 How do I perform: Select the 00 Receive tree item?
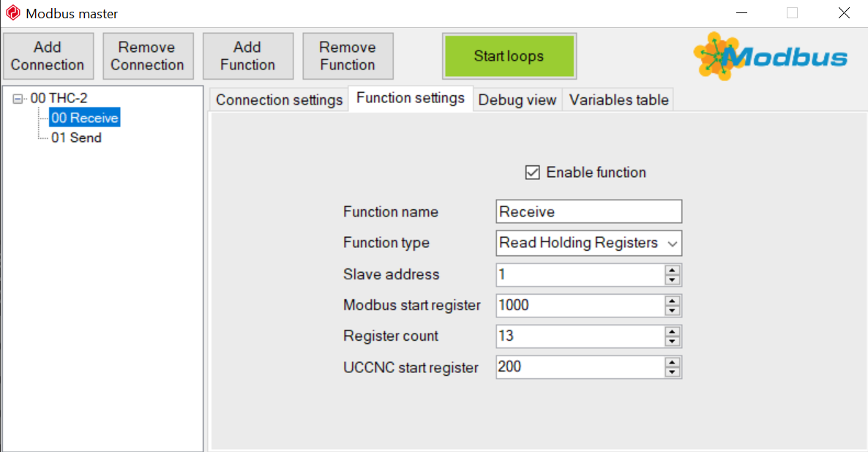[x=85, y=118]
